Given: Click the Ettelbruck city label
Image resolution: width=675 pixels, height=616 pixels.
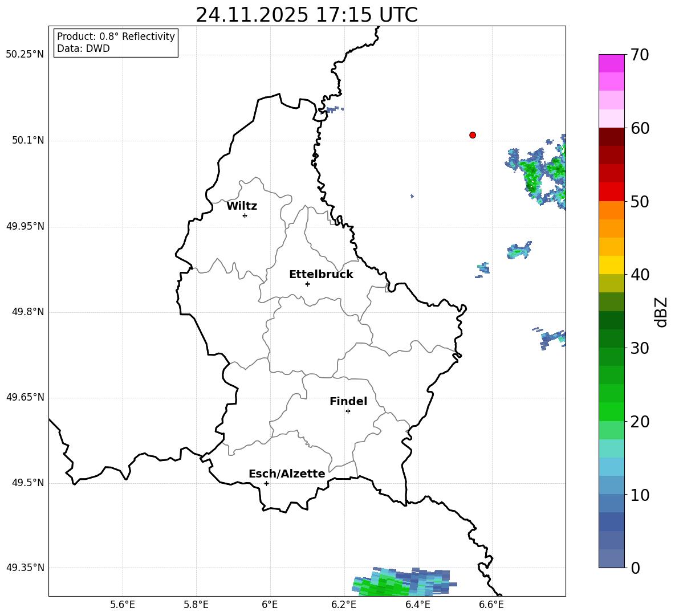Looking at the screenshot, I should [x=321, y=275].
